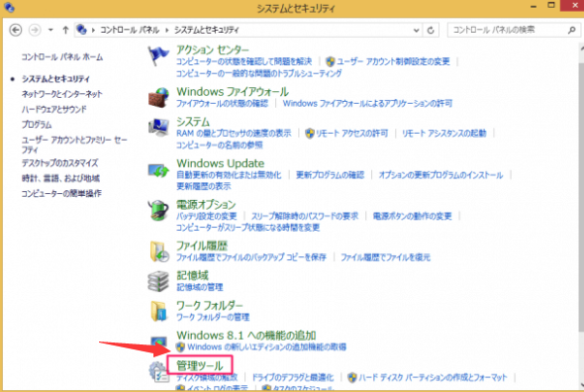
Task: Click コンピューターの名前の参照 link
Action: [x=220, y=145]
